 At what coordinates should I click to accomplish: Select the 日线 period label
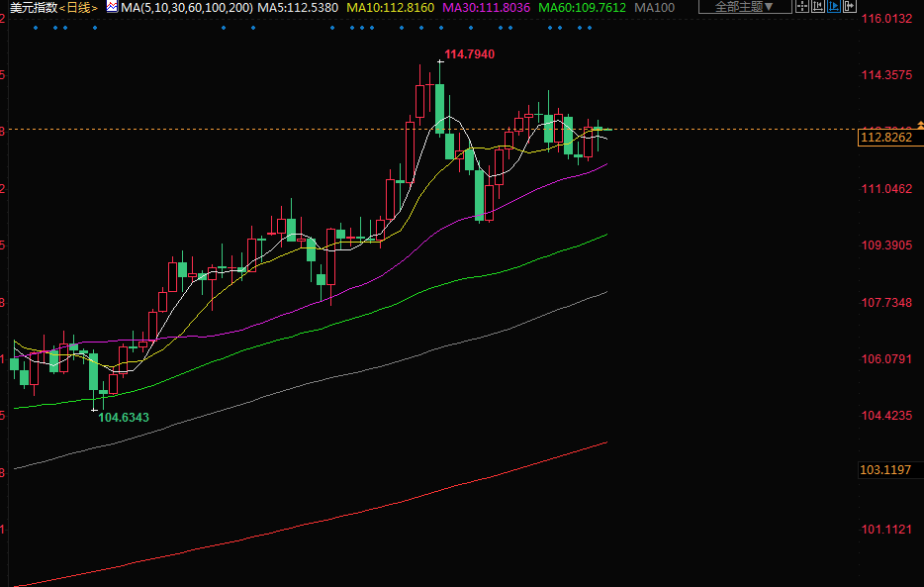[x=79, y=7]
